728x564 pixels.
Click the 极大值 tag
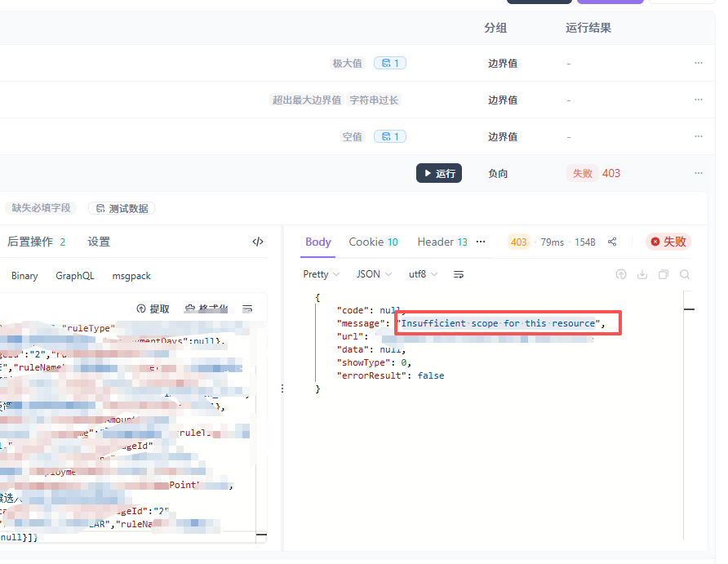[x=348, y=63]
